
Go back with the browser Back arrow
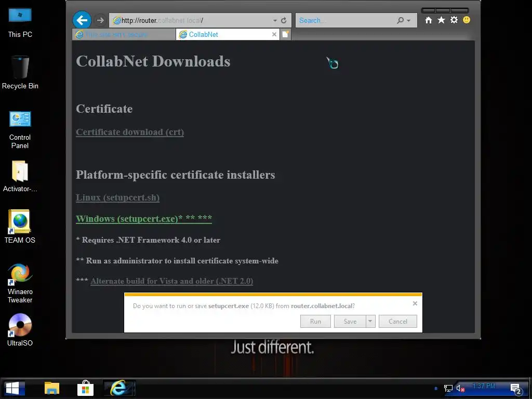(x=82, y=20)
